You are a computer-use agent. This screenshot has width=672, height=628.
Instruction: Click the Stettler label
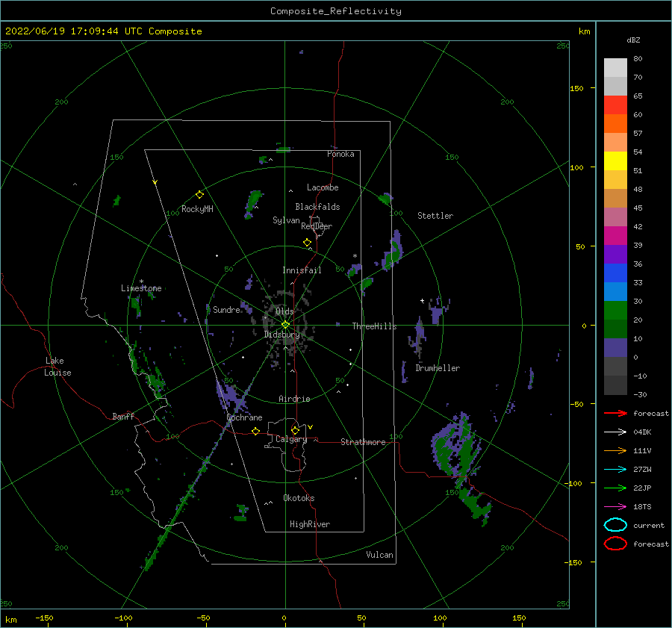point(435,216)
